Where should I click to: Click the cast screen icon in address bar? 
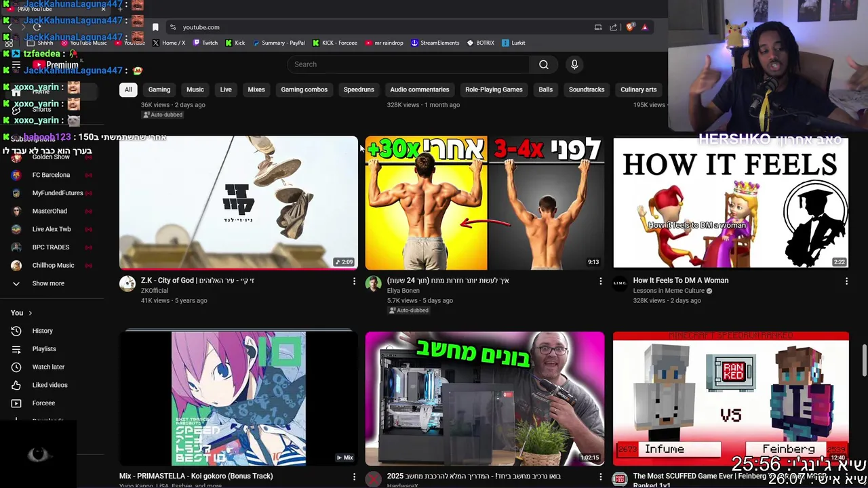[x=598, y=27]
